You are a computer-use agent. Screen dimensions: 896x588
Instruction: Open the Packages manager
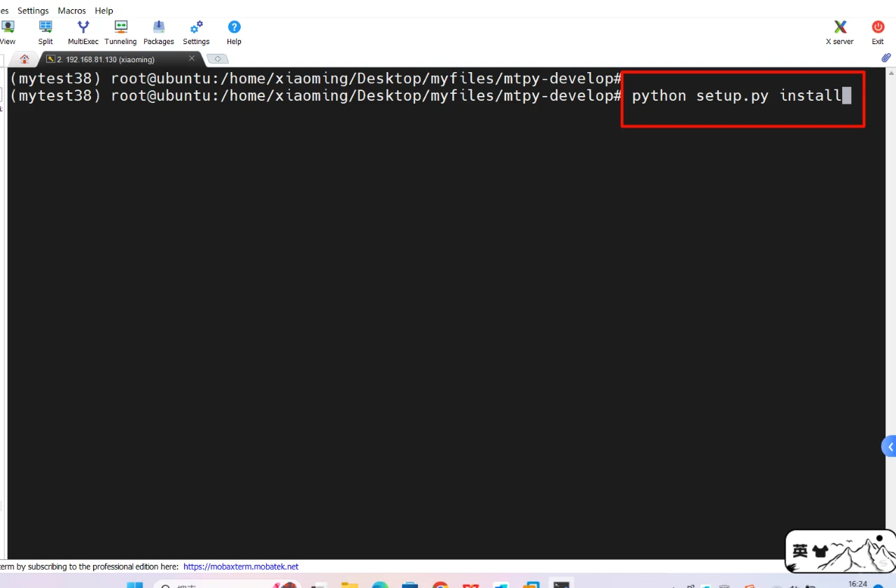(159, 32)
